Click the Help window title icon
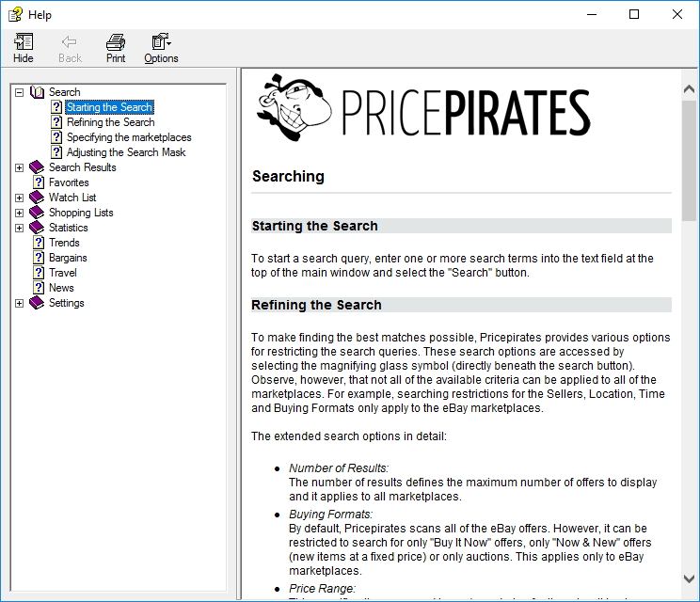This screenshot has width=700, height=602. [x=15, y=15]
